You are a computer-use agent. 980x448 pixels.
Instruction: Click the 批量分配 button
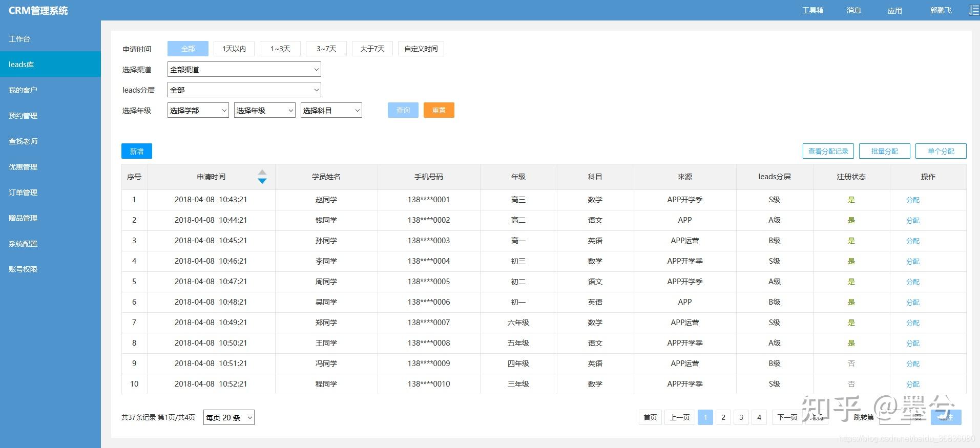[885, 151]
